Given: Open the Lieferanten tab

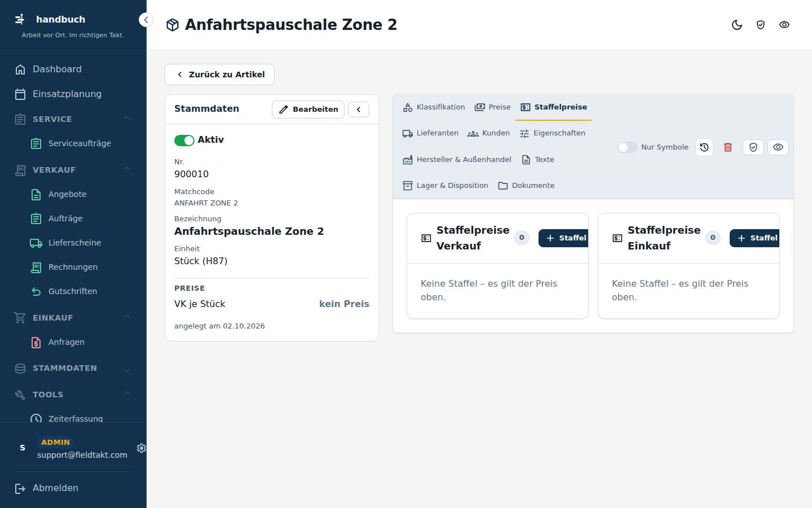Looking at the screenshot, I should click(x=430, y=133).
